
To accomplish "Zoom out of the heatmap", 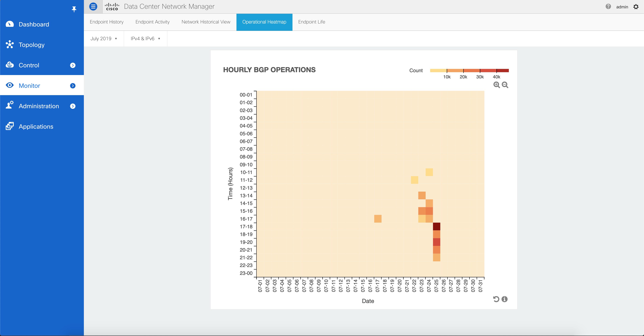I will (x=505, y=85).
